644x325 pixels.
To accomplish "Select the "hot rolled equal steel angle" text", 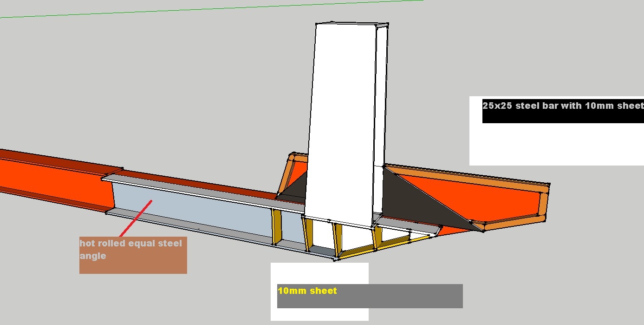I will [x=130, y=249].
